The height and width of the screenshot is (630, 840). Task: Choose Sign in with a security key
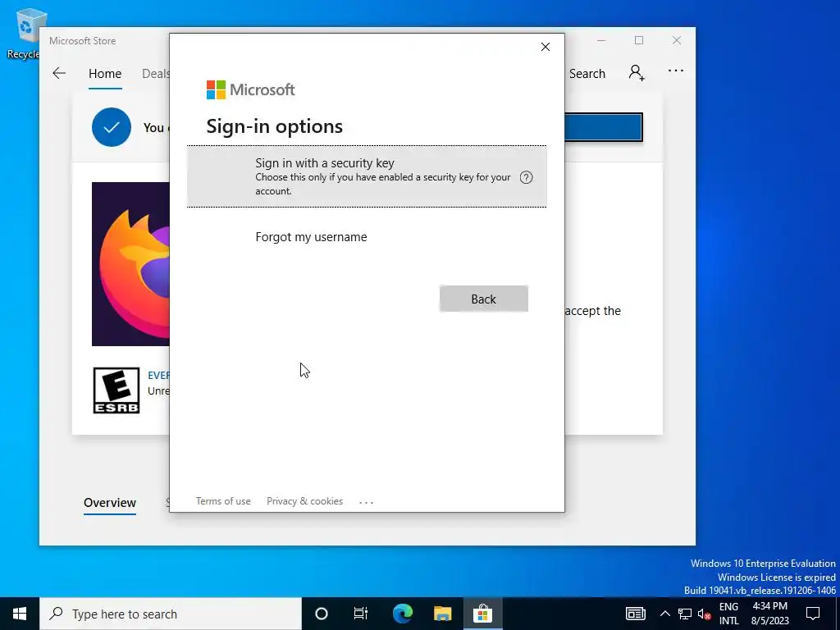point(367,177)
